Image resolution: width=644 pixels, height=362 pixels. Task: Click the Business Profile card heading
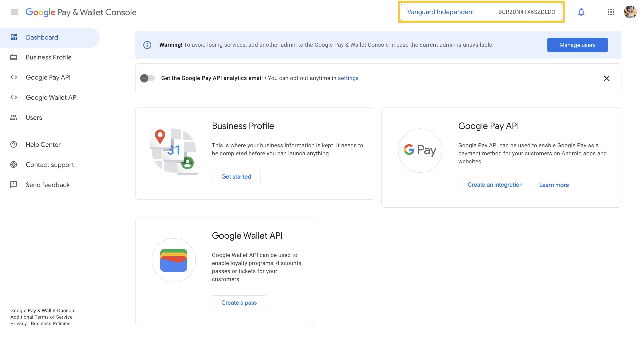pos(243,126)
